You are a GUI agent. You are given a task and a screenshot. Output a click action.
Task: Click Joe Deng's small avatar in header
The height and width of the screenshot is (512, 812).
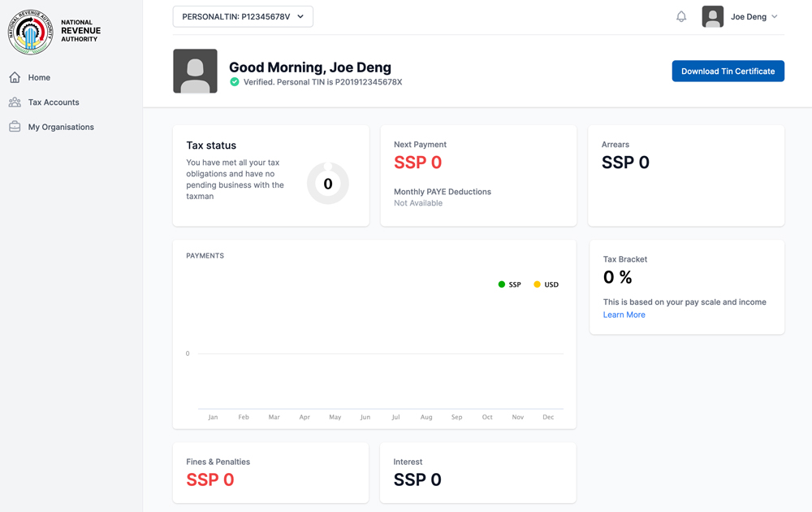click(x=712, y=17)
